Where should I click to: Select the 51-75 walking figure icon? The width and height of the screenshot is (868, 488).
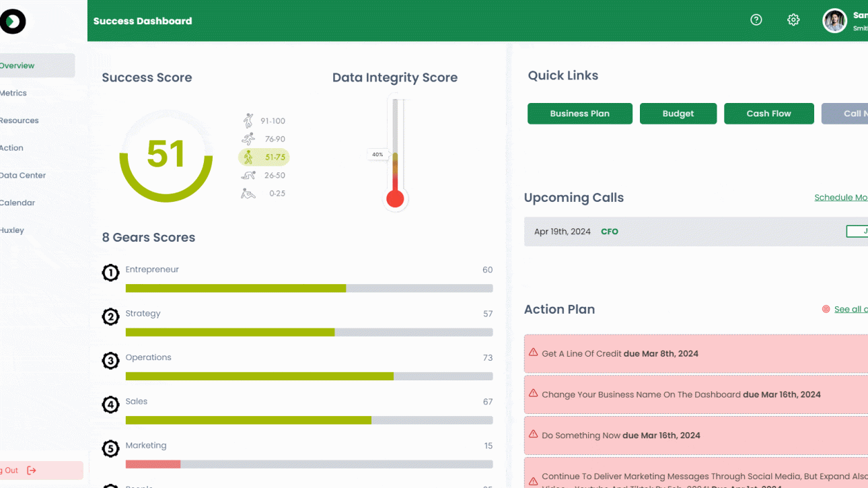tap(248, 157)
